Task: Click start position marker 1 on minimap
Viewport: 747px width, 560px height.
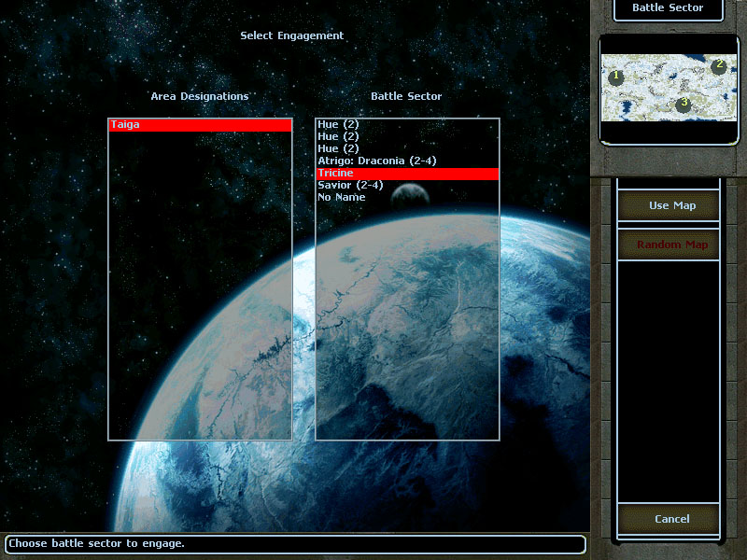Action: [x=616, y=77]
